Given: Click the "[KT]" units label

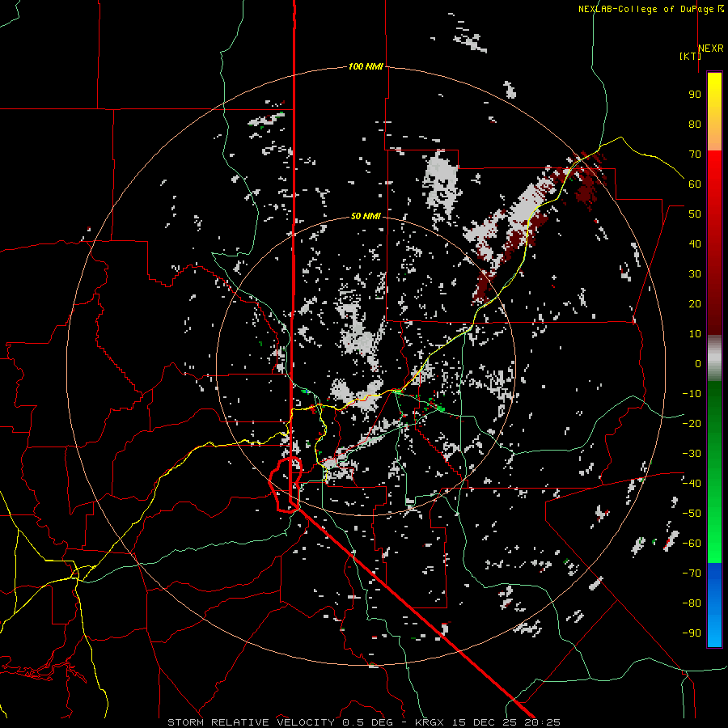Looking at the screenshot, I should [x=690, y=56].
